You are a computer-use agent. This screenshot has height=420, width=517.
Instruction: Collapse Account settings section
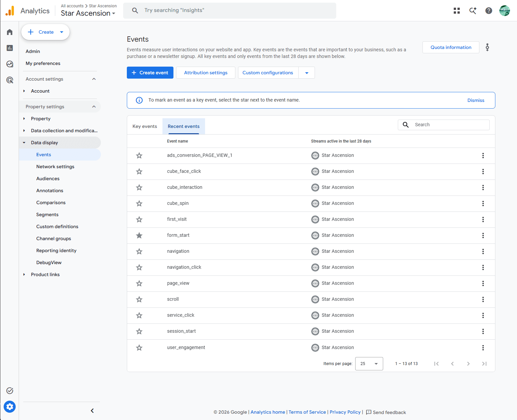94,79
